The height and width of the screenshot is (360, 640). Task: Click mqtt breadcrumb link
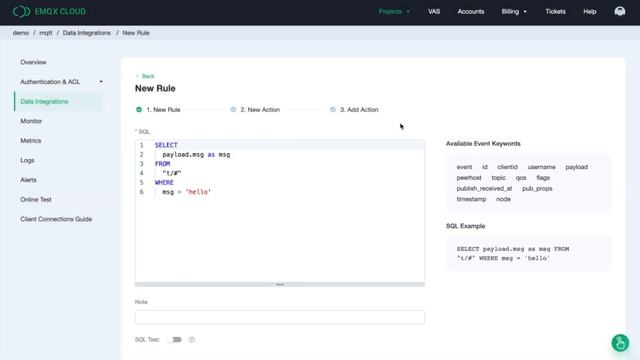(46, 33)
